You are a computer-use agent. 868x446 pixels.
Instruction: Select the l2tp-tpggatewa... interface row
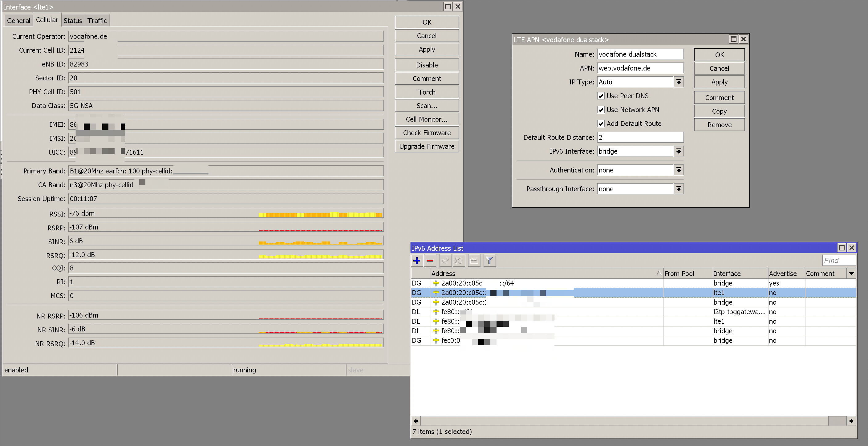point(634,312)
